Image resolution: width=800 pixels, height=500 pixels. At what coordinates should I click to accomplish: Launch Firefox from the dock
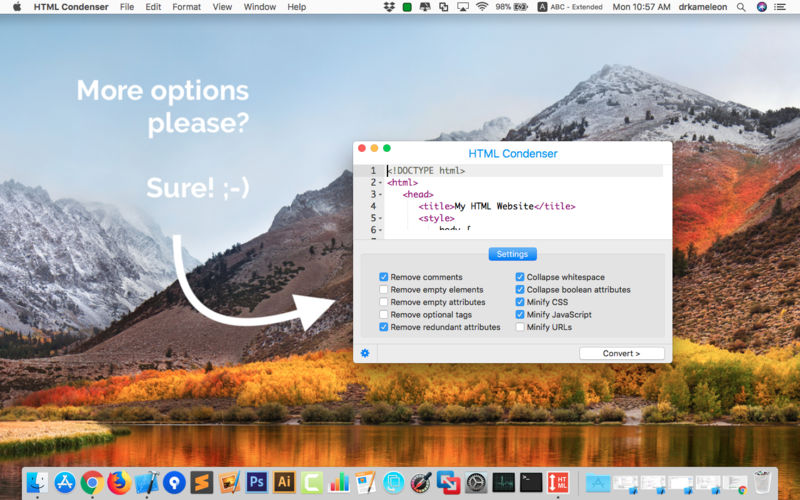point(119,482)
